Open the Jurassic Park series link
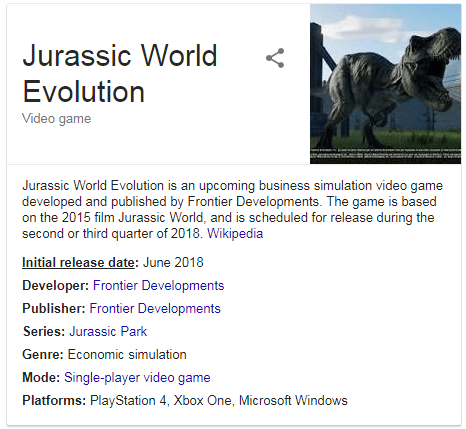 pos(108,332)
